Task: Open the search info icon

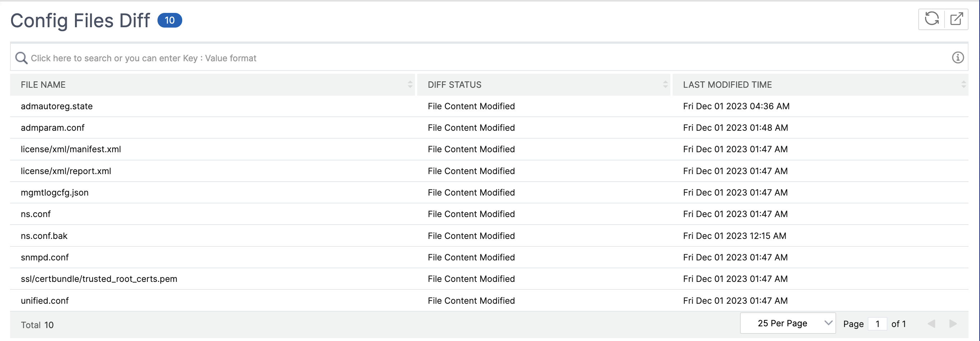Action: (x=957, y=58)
